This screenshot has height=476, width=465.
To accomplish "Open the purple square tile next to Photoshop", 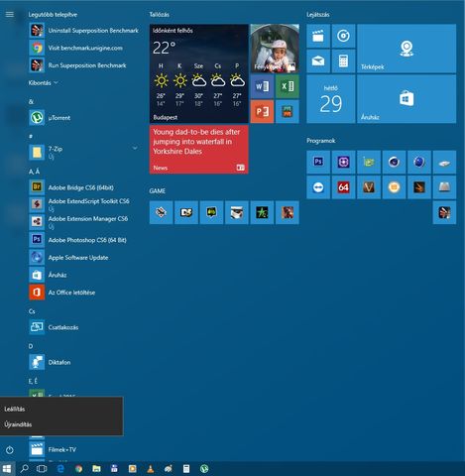I will click(343, 162).
